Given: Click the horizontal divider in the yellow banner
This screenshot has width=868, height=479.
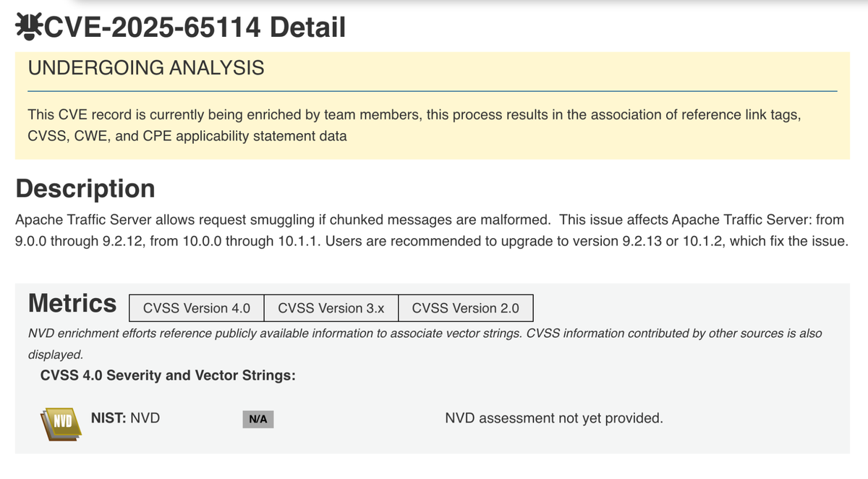Looking at the screenshot, I should (432, 92).
